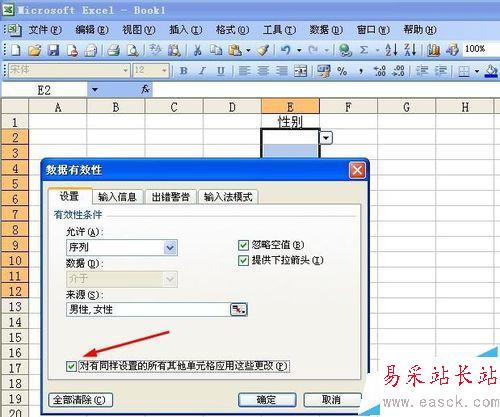
Task: Click the Cut scissors icon
Action: tap(198, 50)
